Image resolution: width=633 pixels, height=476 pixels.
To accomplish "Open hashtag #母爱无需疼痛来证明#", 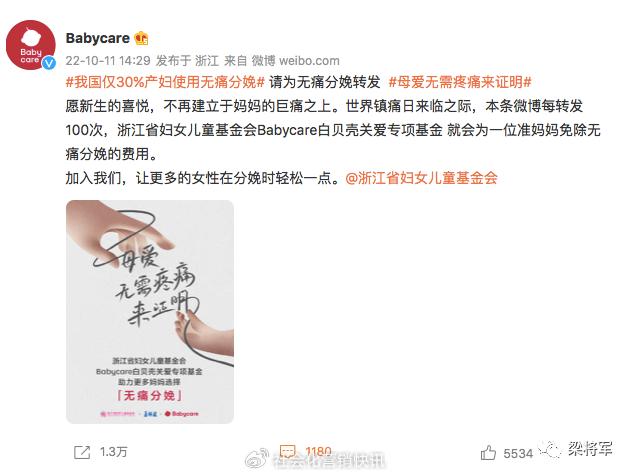I will 460,82.
